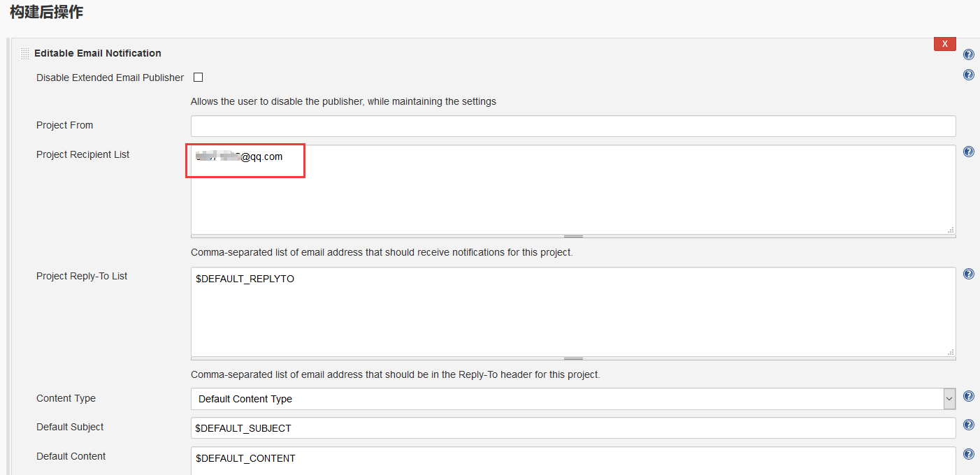This screenshot has height=475, width=980.
Task: Open help for Disable Extended Email Publisher
Action: (969, 75)
